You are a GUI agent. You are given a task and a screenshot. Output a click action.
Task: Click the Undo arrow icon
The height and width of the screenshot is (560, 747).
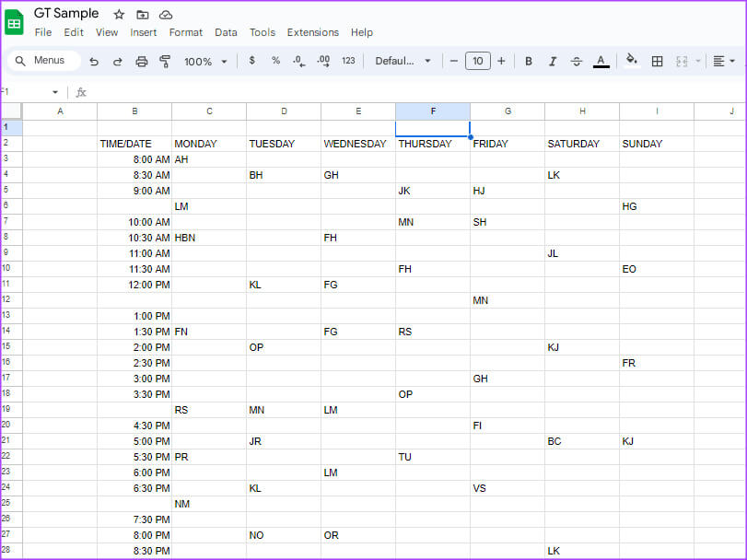pos(94,62)
